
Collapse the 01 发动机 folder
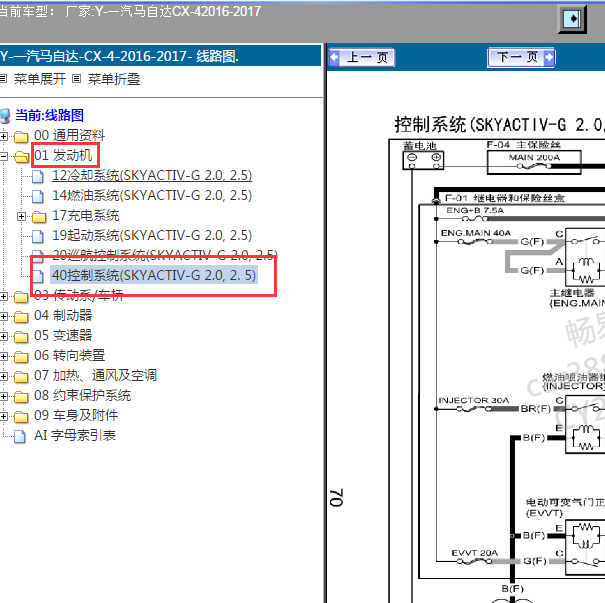(x=3, y=156)
